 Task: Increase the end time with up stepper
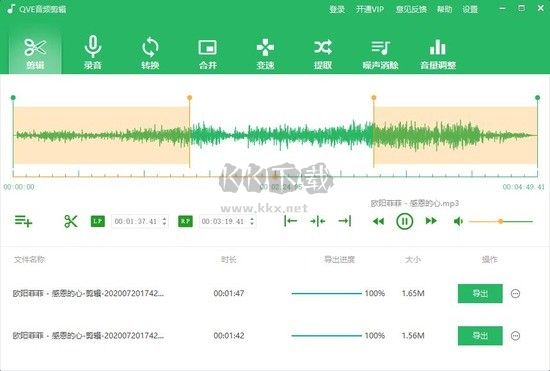pos(252,218)
